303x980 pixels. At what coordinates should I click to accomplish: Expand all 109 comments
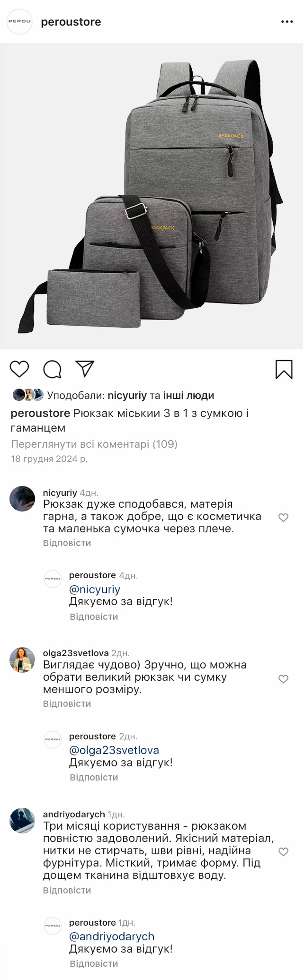[94, 444]
